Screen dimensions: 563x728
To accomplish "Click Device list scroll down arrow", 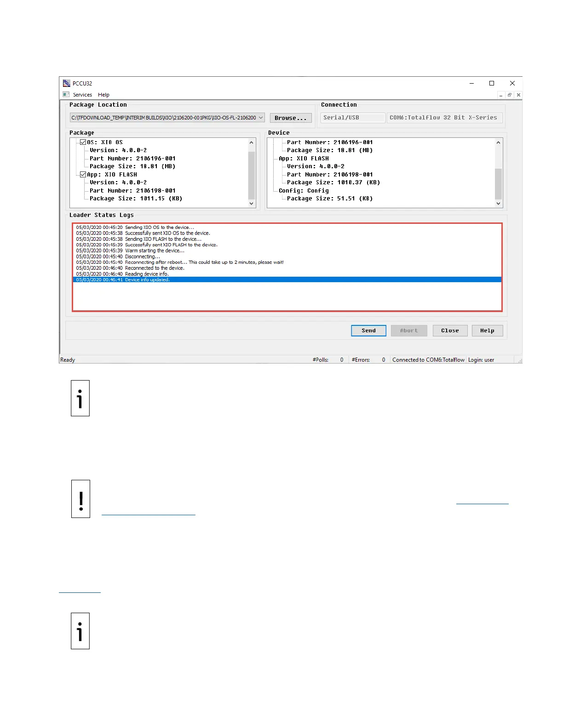I will (499, 204).
